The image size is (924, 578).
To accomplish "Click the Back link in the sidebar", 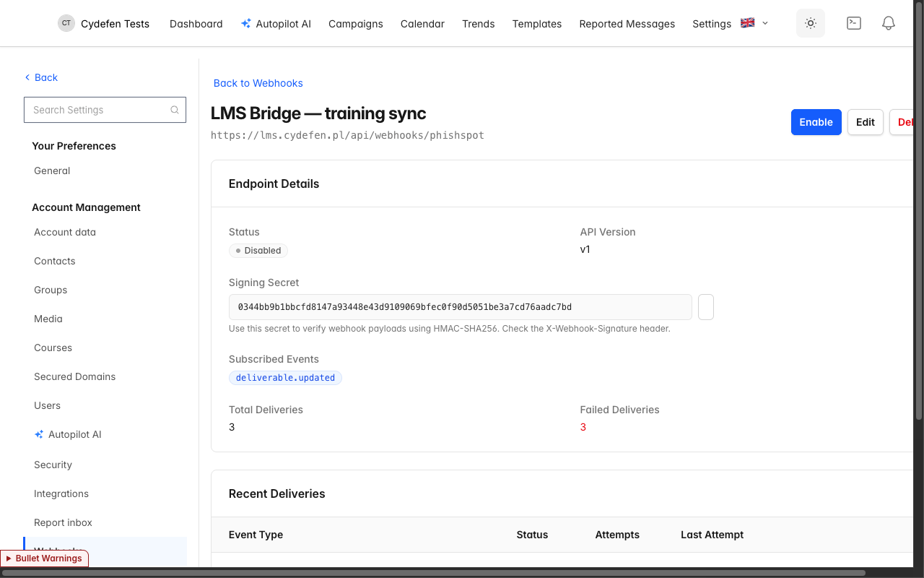I will pos(41,77).
